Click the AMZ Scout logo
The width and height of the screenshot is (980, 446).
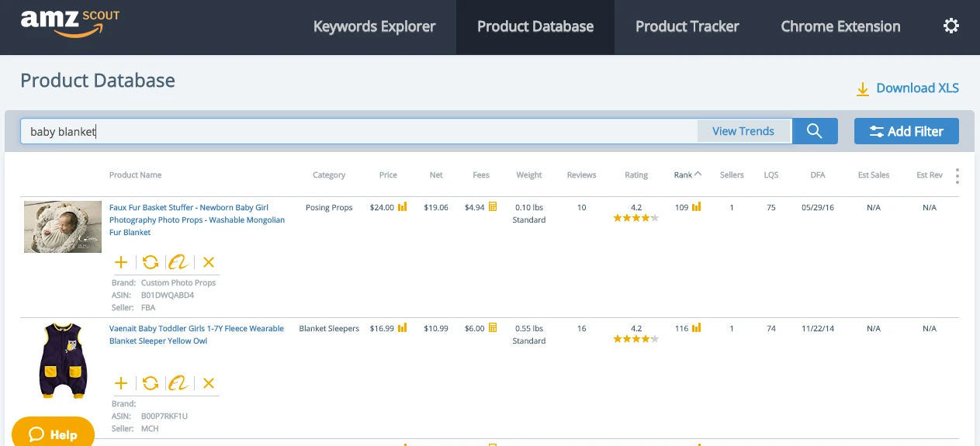point(70,24)
